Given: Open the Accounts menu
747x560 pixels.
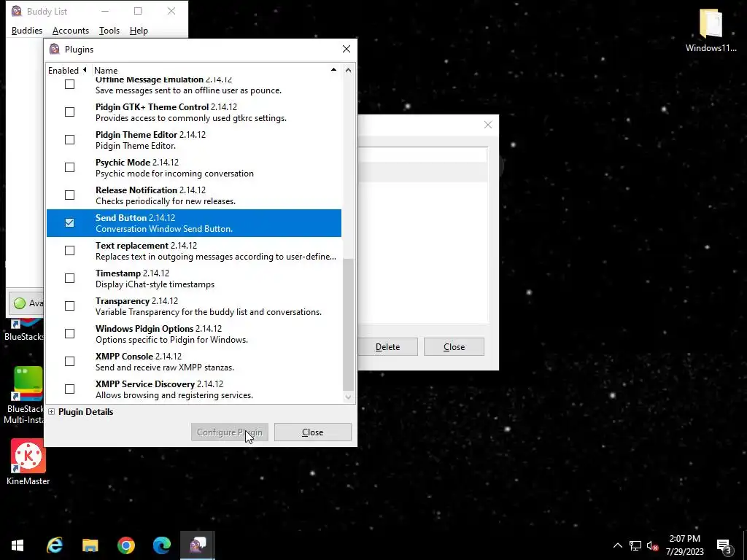Looking at the screenshot, I should coord(71,31).
